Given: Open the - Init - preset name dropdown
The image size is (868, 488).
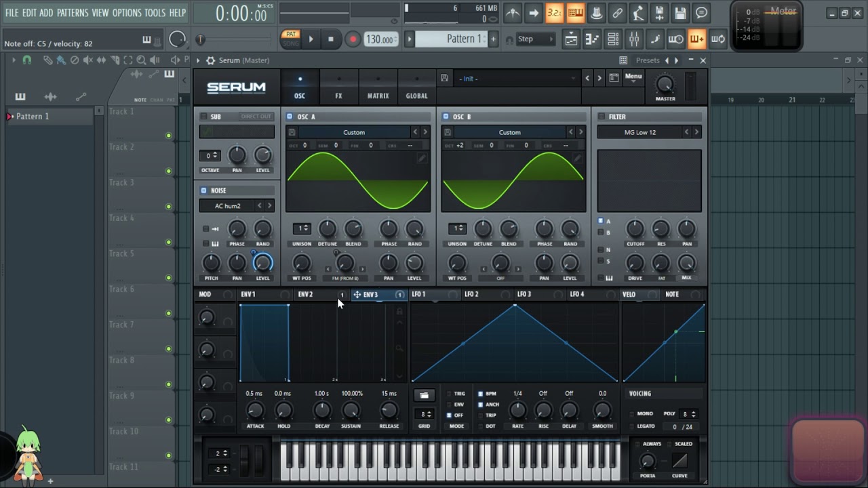Looking at the screenshot, I should (x=517, y=79).
